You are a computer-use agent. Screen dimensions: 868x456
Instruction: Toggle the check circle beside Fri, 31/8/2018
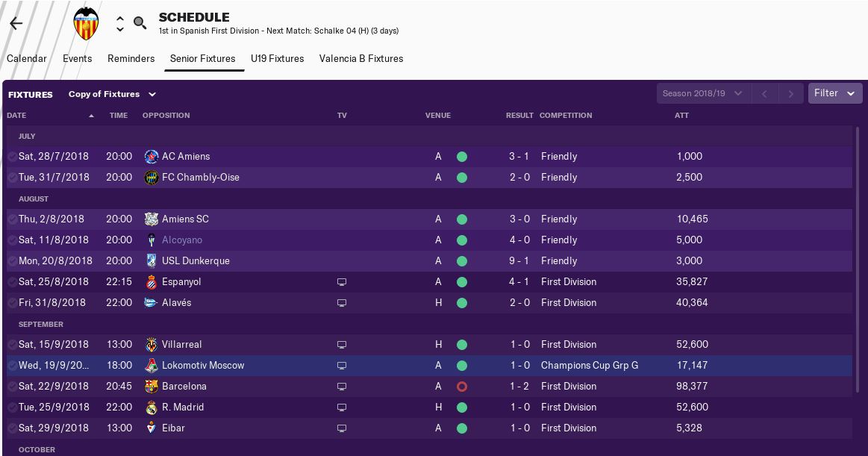(x=12, y=303)
